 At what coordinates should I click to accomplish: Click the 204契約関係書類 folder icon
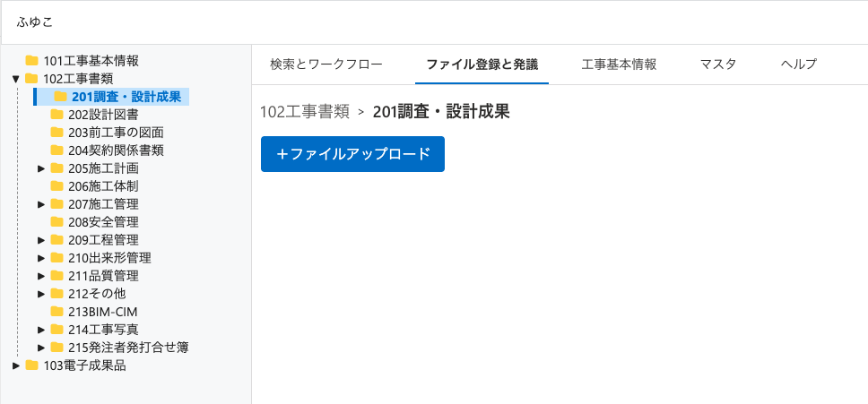56,150
